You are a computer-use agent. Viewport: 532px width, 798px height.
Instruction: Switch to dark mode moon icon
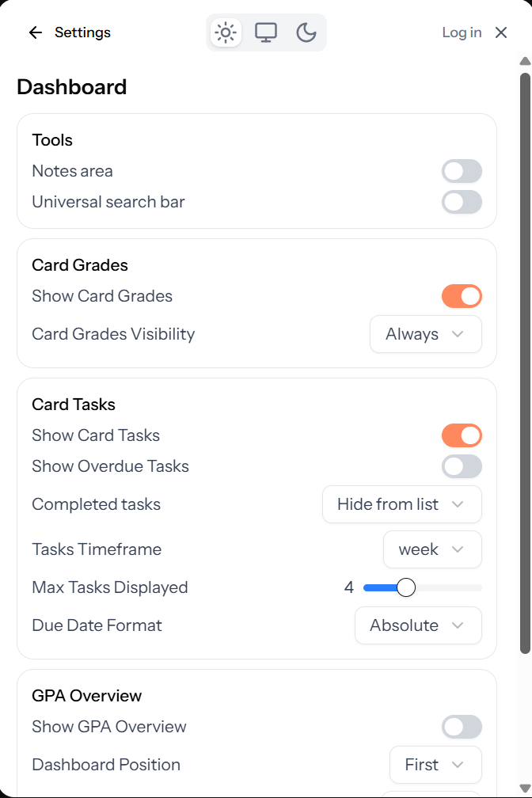point(306,32)
